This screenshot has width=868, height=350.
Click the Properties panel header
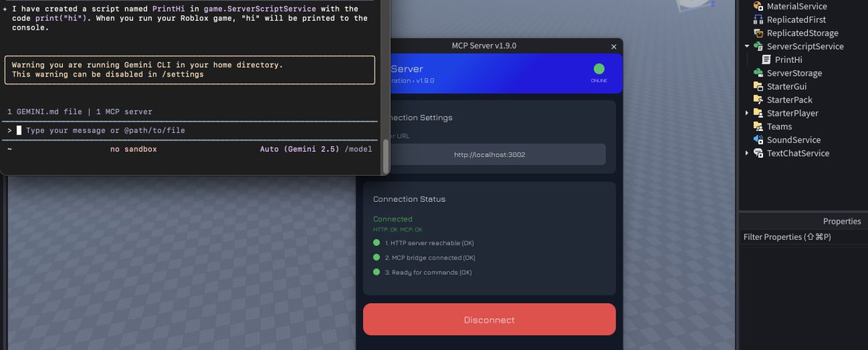pyautogui.click(x=803, y=221)
